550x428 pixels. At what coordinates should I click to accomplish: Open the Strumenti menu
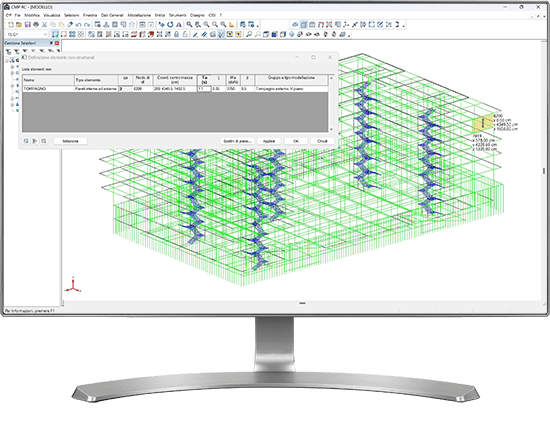(x=177, y=15)
